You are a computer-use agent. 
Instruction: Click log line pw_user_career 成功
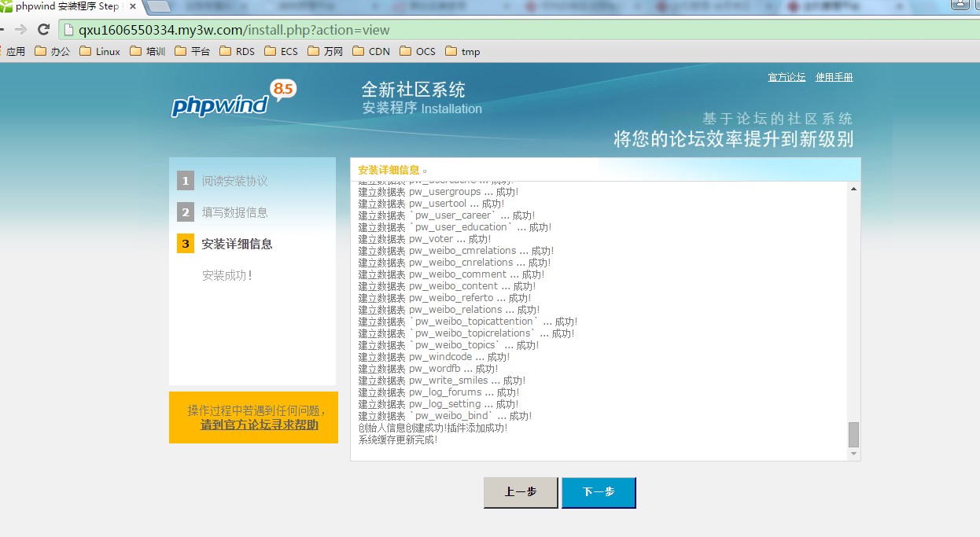(446, 215)
